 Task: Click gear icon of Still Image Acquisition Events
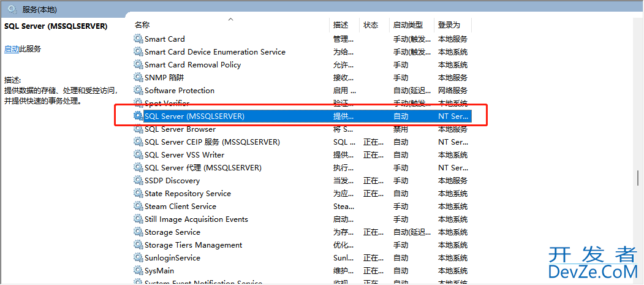[138, 219]
